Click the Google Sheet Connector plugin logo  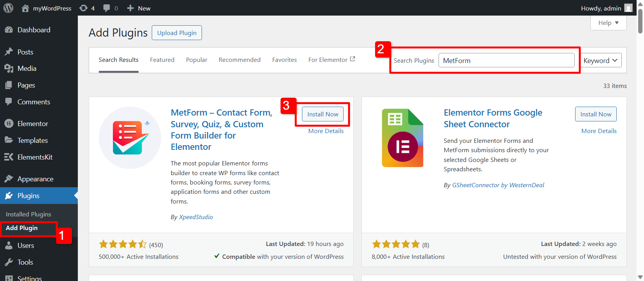pyautogui.click(x=403, y=138)
